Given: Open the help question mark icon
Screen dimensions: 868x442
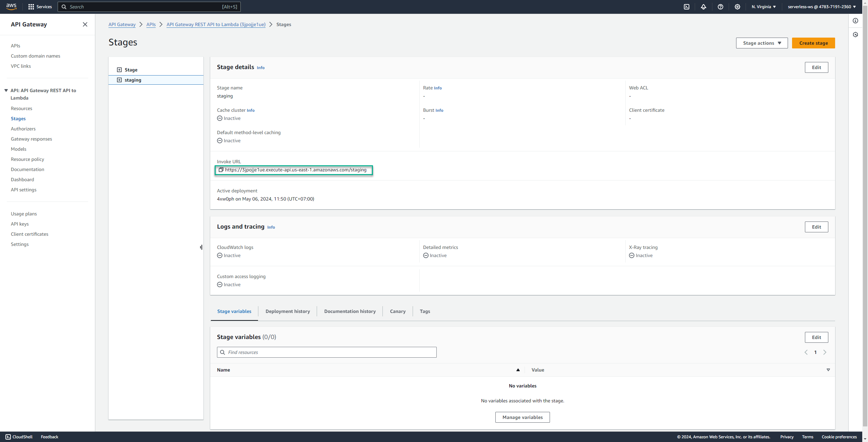Looking at the screenshot, I should [721, 6].
